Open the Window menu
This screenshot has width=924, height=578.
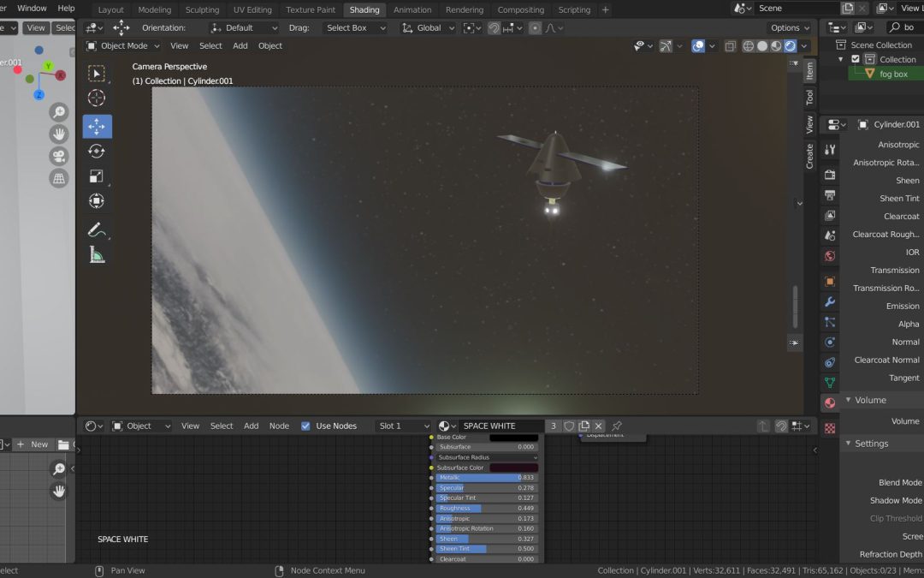coord(32,9)
